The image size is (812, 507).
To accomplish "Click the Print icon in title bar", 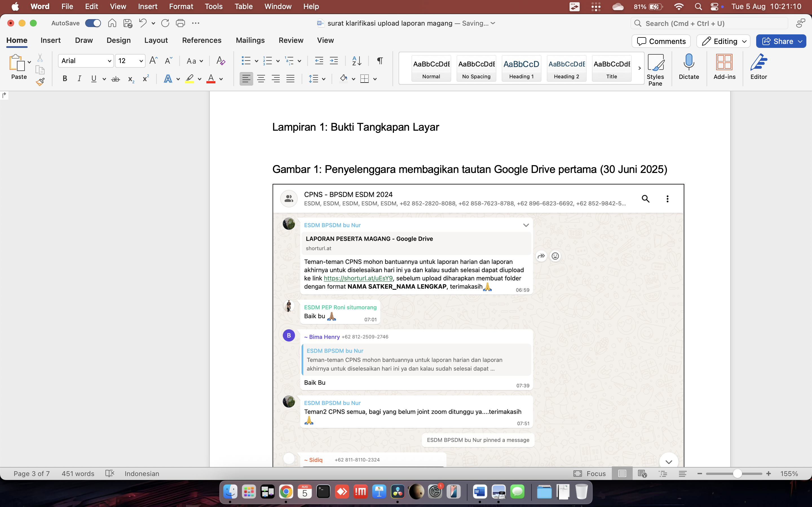I will [180, 23].
